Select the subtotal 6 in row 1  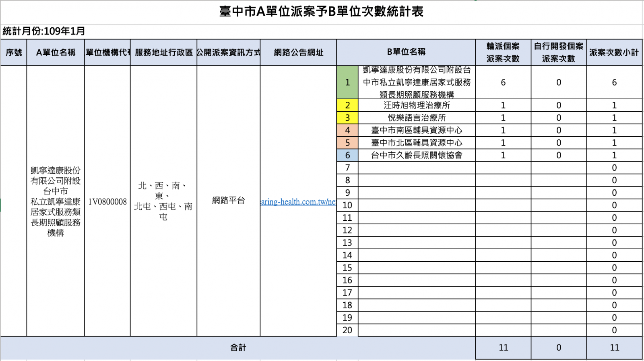click(x=614, y=82)
